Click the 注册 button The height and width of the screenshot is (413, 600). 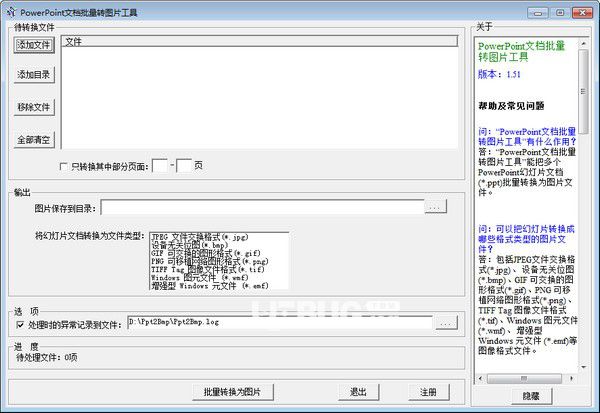(428, 392)
